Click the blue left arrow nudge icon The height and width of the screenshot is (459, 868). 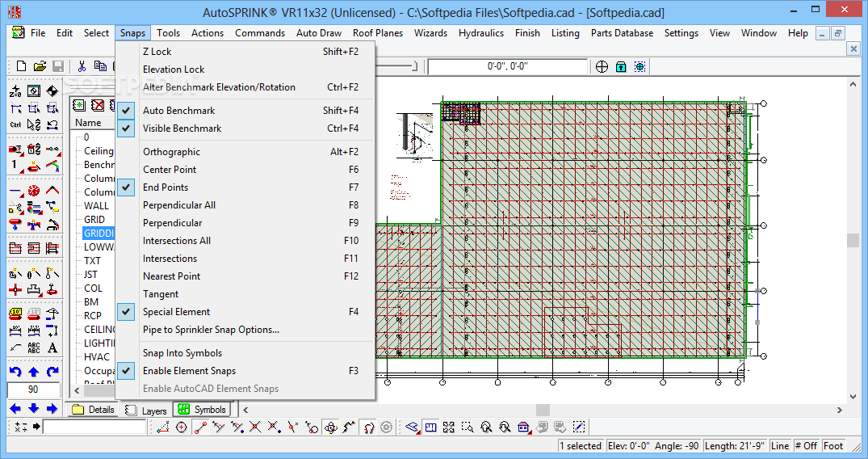click(15, 409)
